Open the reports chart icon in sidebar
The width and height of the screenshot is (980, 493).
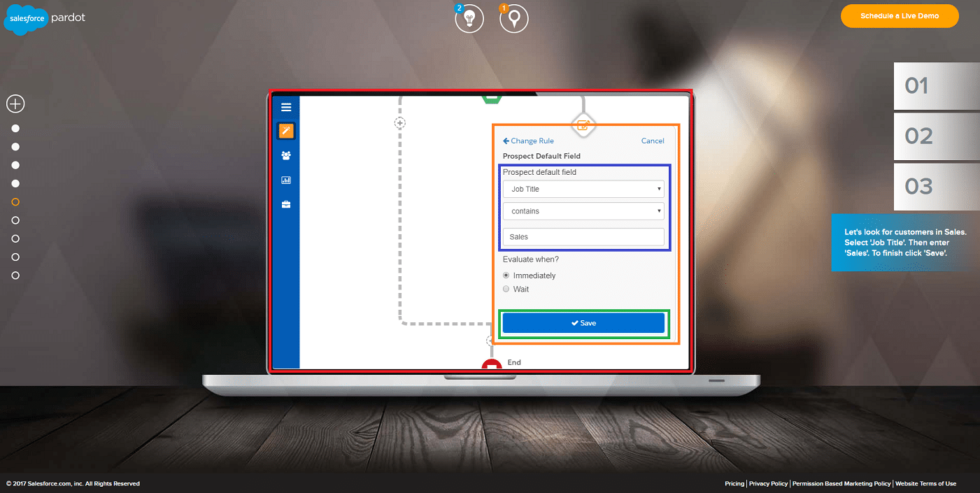point(285,180)
